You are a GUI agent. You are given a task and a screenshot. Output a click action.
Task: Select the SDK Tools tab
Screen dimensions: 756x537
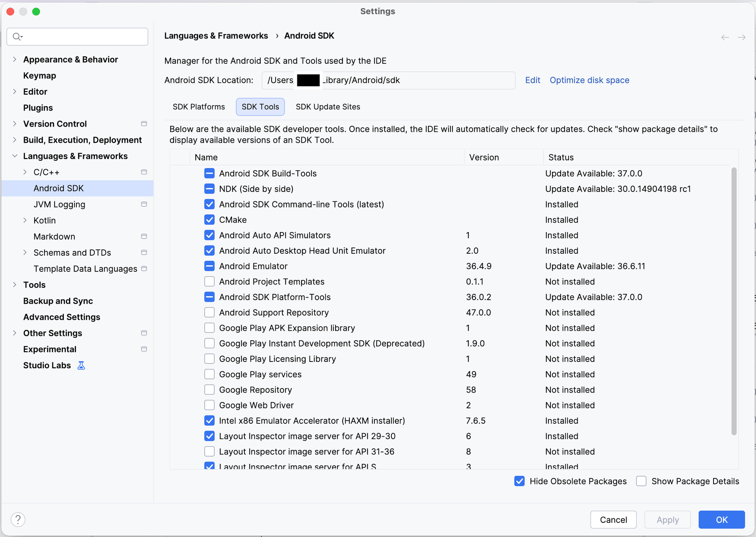point(260,107)
